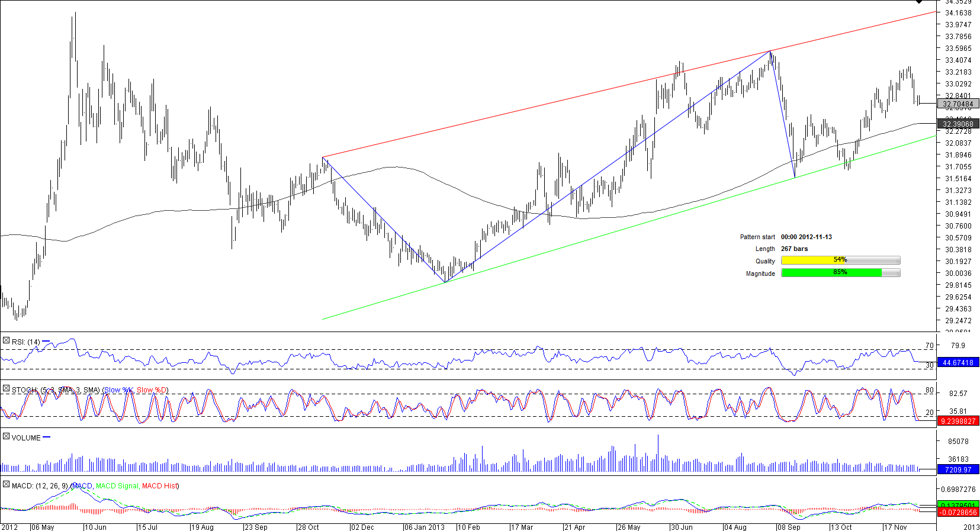Click the RSI value 44.67418 tag

(957, 363)
